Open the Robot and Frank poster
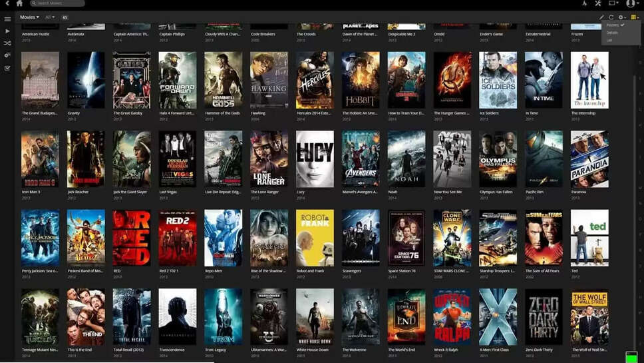644x363 pixels. (x=315, y=238)
